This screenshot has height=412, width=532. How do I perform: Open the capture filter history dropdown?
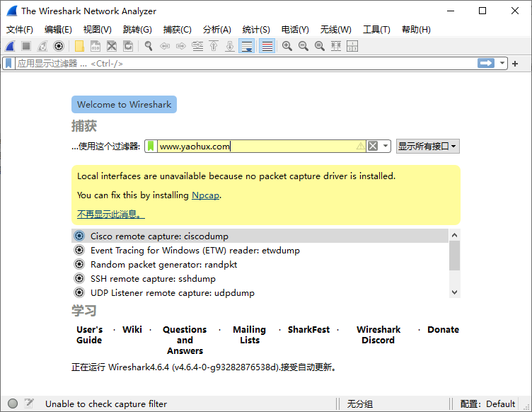tap(386, 147)
